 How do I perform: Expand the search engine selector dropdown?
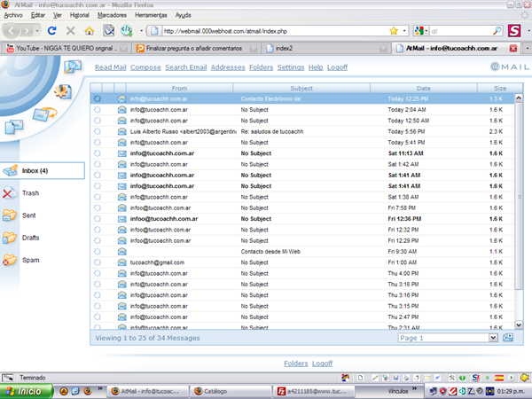pos(420,30)
